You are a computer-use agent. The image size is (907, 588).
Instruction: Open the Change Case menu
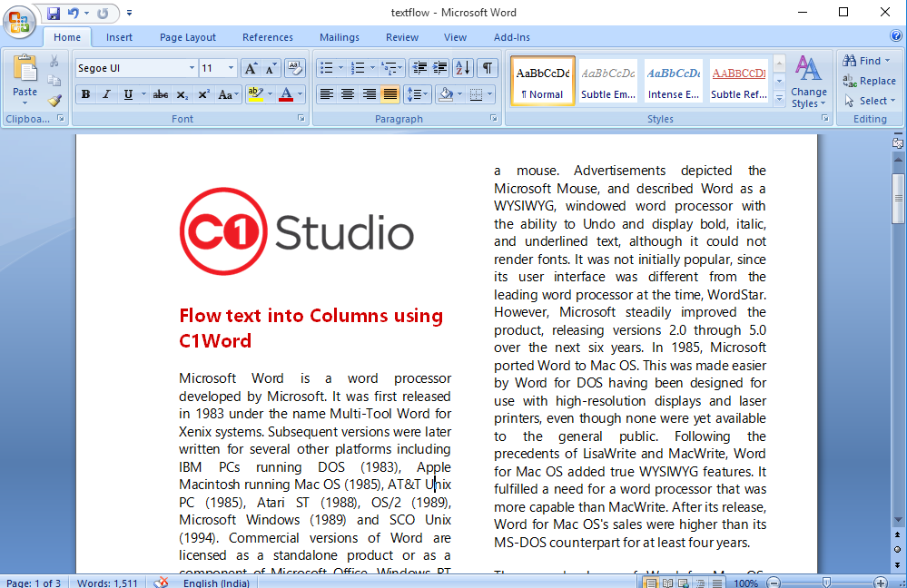228,94
